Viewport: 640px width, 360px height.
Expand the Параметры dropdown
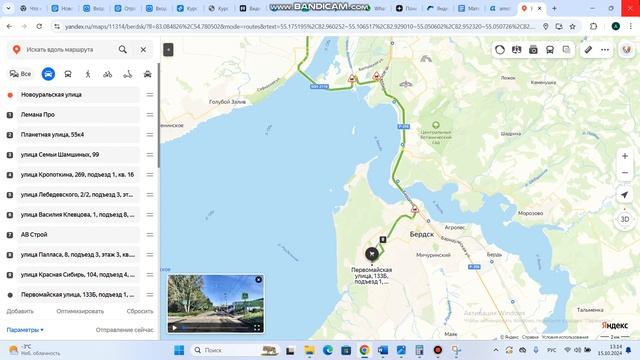25,330
